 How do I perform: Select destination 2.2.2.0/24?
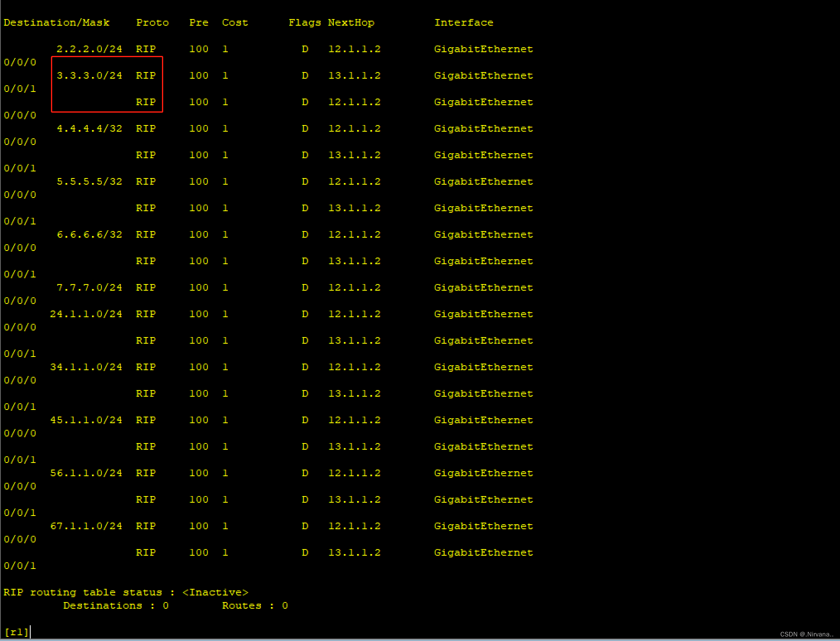[x=89, y=49]
